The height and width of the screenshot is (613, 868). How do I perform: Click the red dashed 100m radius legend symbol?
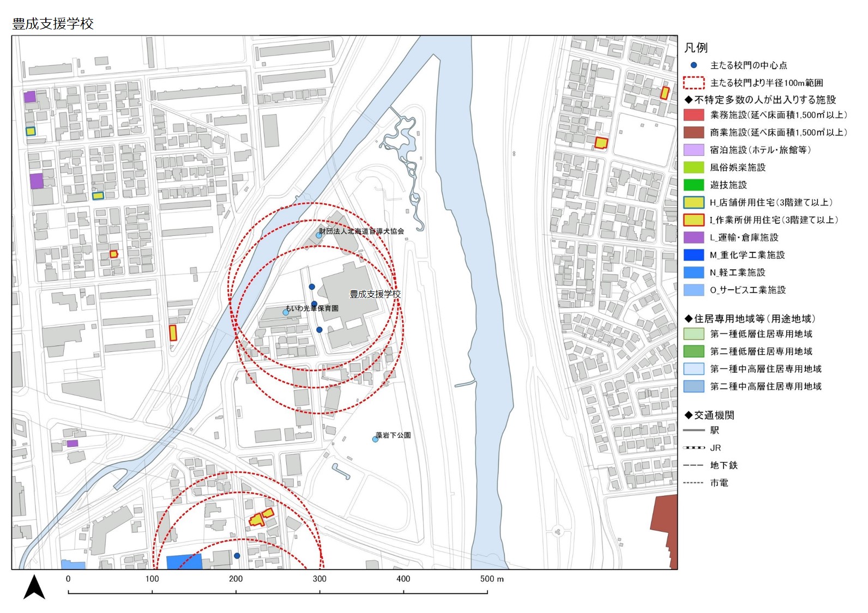point(694,82)
